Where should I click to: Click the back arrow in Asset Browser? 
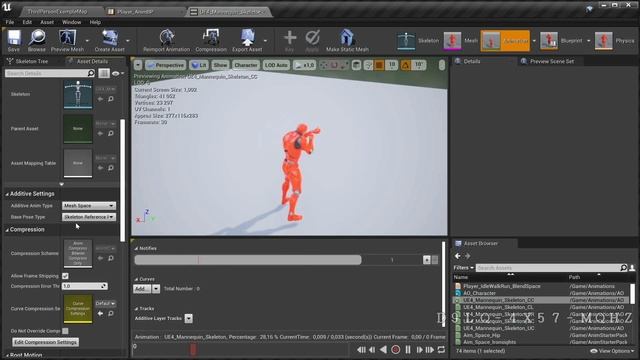point(458,256)
